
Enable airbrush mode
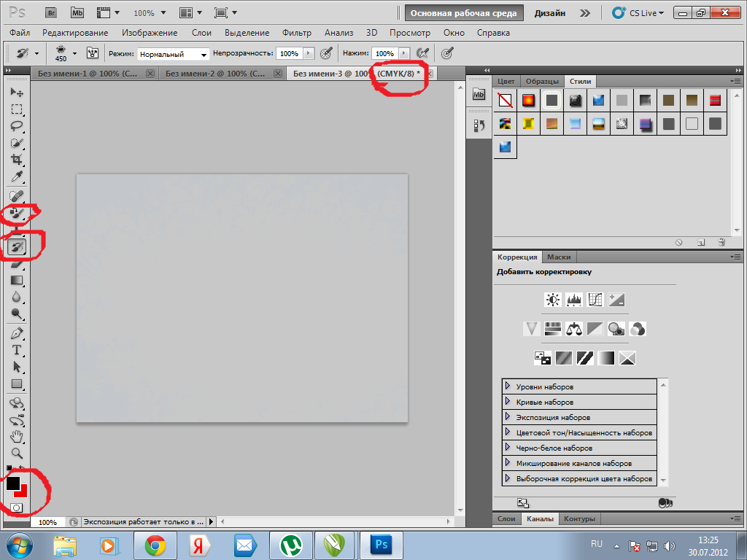coord(422,53)
